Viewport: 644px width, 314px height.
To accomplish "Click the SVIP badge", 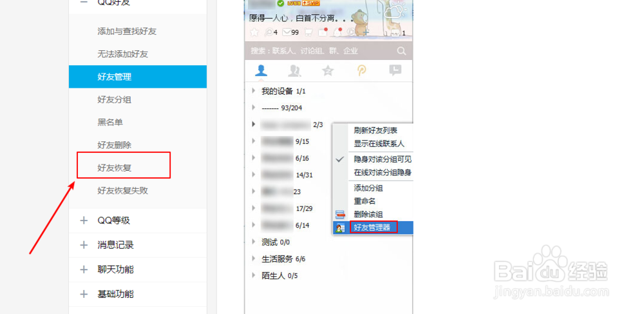I will point(310,3).
